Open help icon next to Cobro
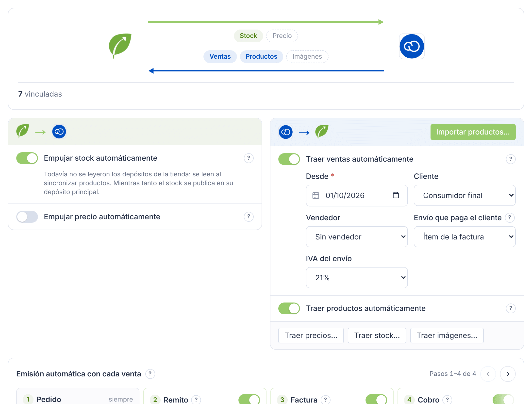532x404 pixels. 447,399
